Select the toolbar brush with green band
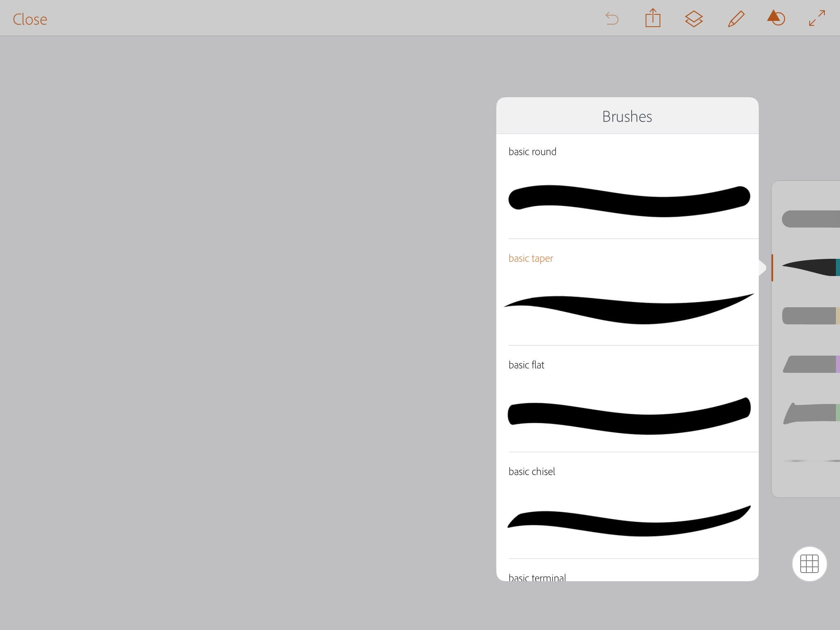Viewport: 840px width, 630px height. point(811,413)
